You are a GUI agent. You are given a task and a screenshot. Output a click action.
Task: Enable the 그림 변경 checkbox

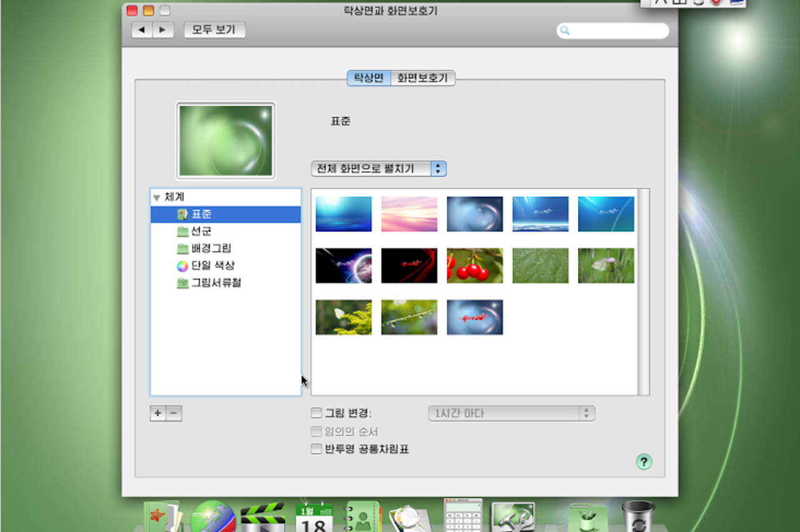[x=317, y=413]
